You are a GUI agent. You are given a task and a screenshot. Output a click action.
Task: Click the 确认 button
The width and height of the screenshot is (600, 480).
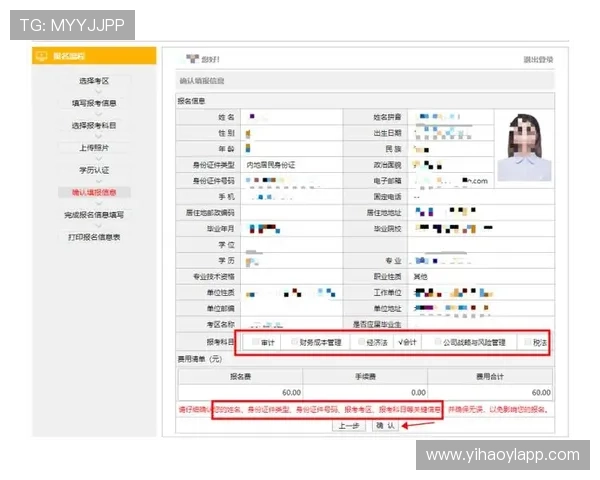[x=385, y=426]
